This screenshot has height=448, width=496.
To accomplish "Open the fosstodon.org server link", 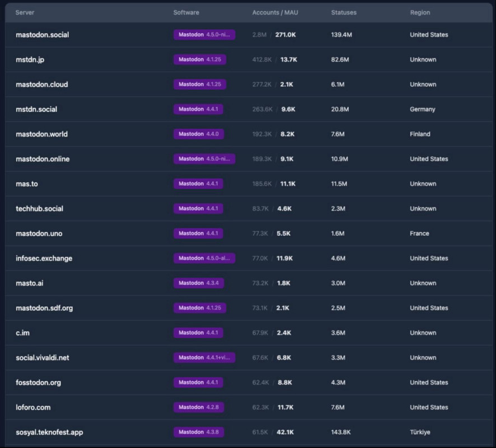I will pyautogui.click(x=38, y=382).
